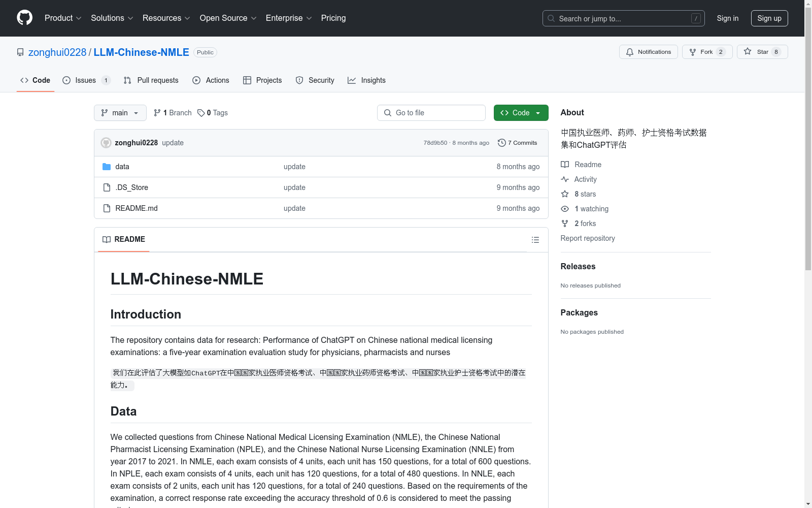Viewport: 812px width, 508px height.
Task: Expand the Solutions menu
Action: tap(112, 18)
